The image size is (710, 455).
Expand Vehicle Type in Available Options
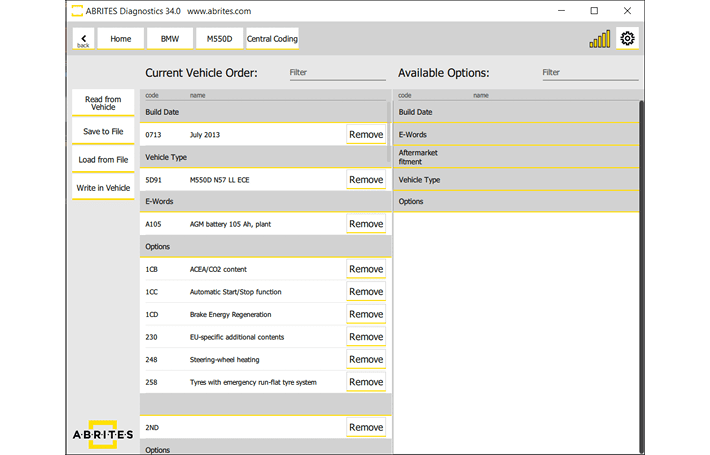click(516, 180)
